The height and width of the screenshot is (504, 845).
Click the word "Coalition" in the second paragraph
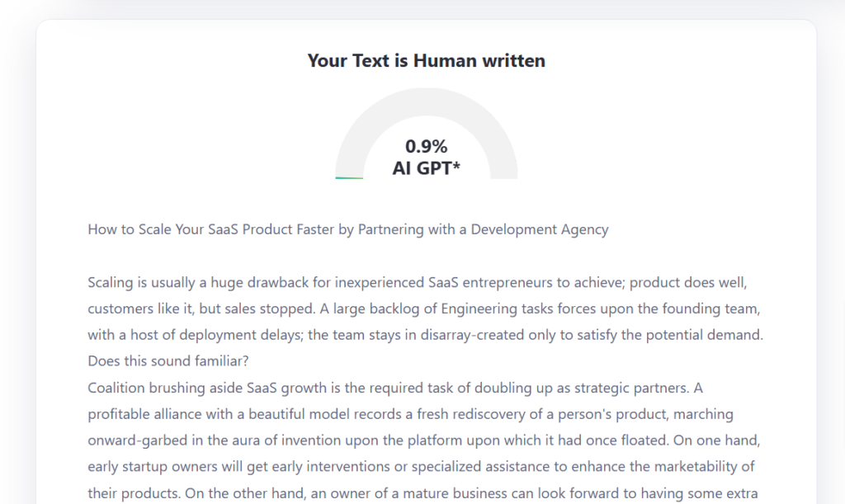coord(116,388)
